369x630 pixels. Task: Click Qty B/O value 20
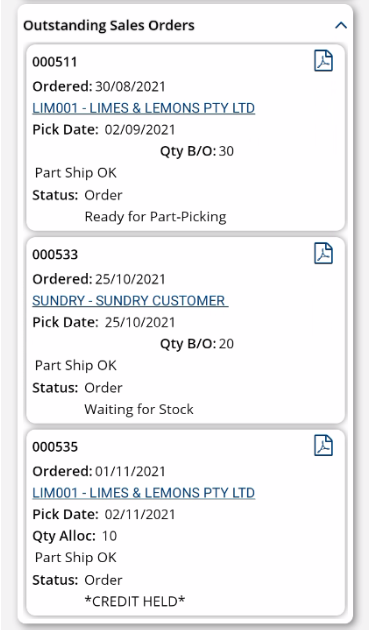(226, 344)
